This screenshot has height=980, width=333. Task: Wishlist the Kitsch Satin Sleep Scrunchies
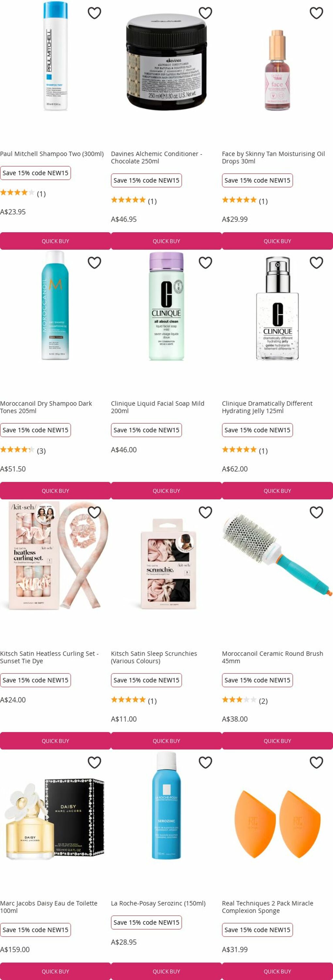point(205,512)
